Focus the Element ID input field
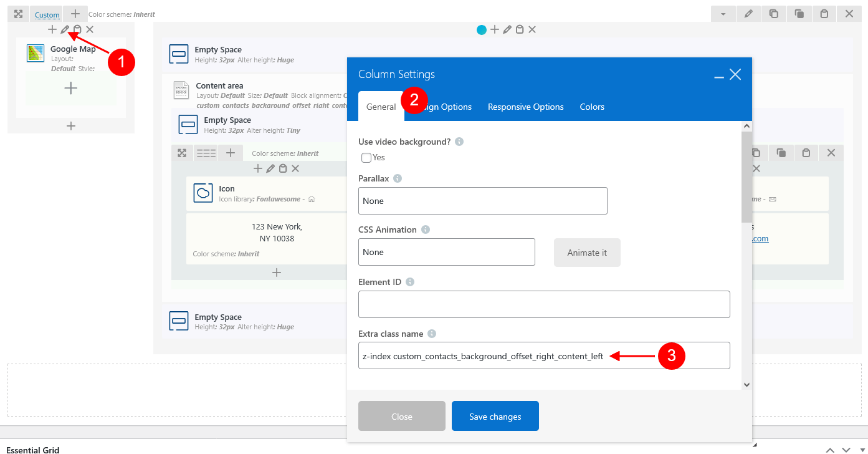This screenshot has width=868, height=454. pos(544,304)
